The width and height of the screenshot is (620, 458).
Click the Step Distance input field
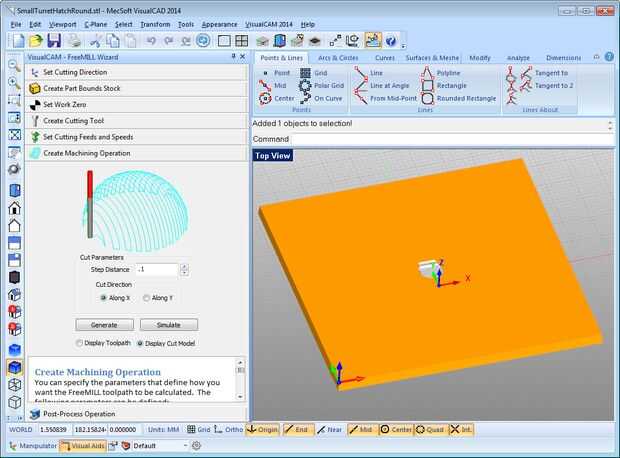157,270
